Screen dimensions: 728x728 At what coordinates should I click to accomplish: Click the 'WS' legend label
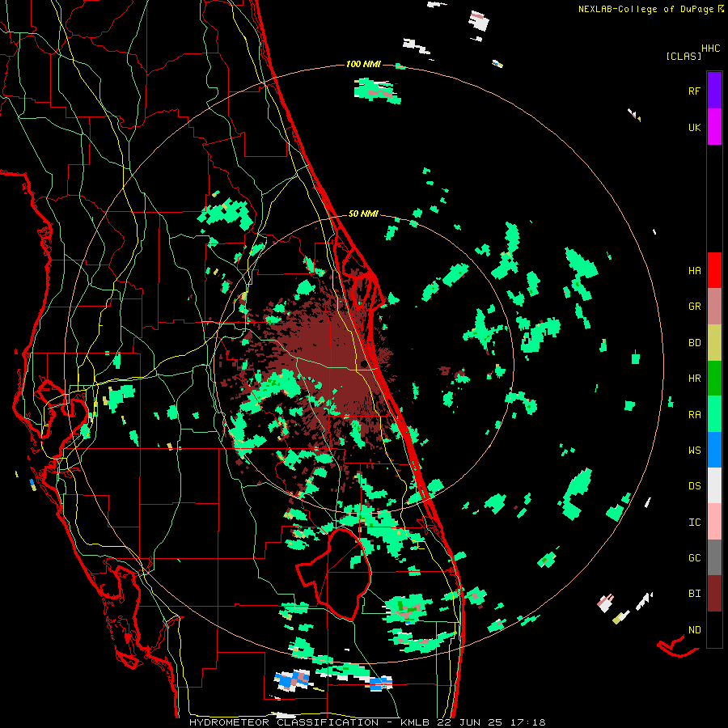click(x=694, y=451)
